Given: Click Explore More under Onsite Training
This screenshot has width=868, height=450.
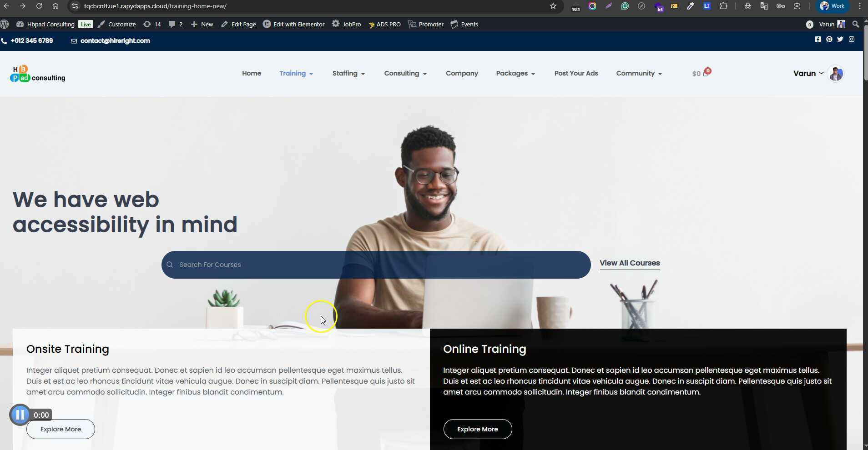Looking at the screenshot, I should 61,429.
